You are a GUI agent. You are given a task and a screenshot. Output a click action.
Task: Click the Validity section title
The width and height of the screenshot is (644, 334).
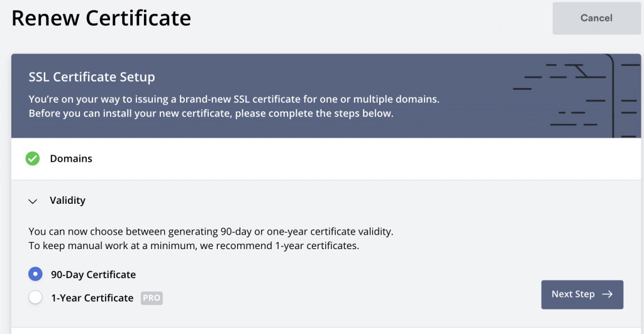coord(67,201)
